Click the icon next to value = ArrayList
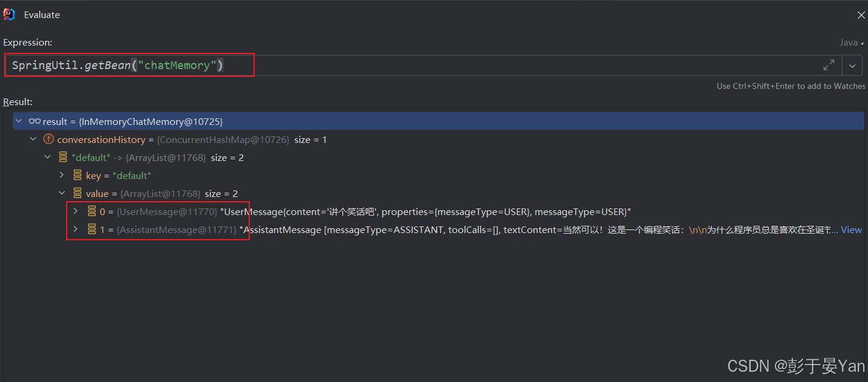 pyautogui.click(x=77, y=193)
